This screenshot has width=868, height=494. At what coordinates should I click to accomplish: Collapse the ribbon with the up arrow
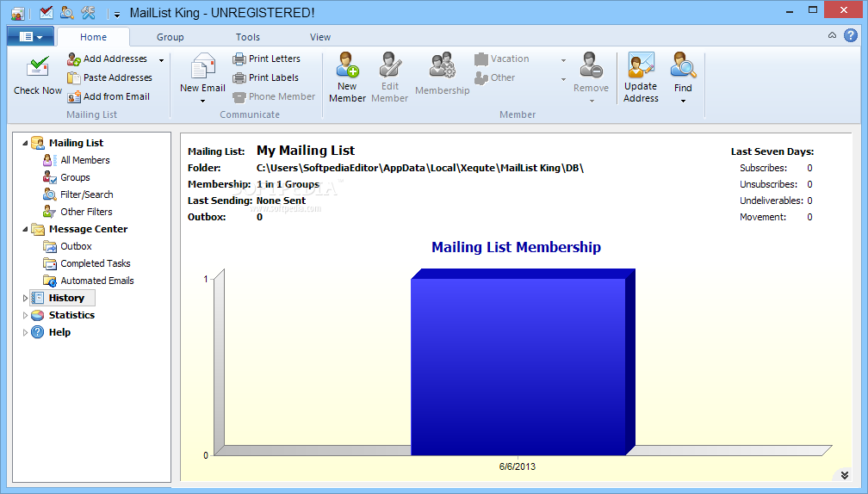pyautogui.click(x=832, y=34)
